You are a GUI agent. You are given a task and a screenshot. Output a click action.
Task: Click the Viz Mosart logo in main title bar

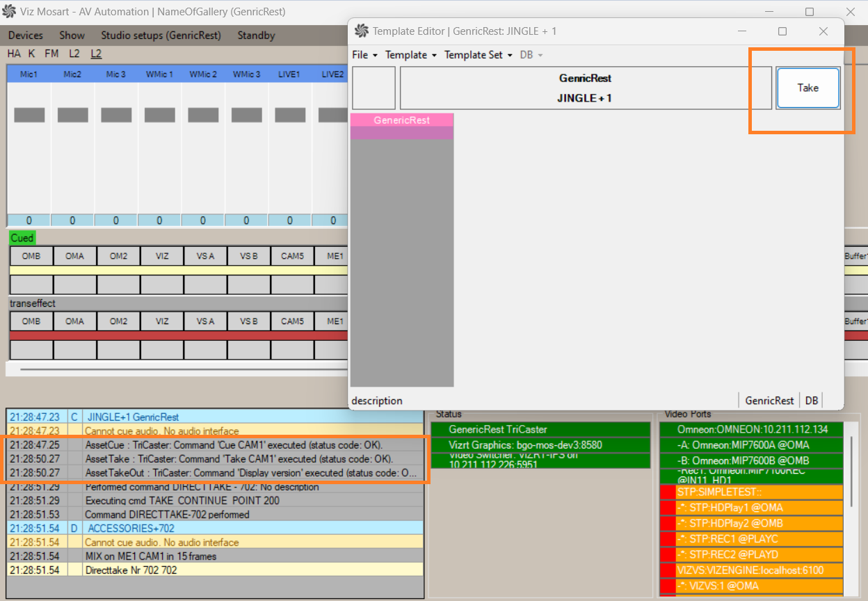coord(9,12)
